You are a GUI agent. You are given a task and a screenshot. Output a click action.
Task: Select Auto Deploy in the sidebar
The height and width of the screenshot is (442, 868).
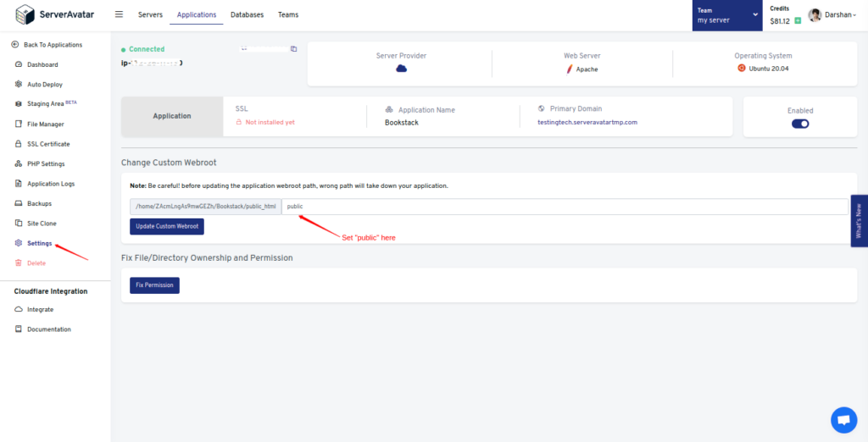coord(45,85)
